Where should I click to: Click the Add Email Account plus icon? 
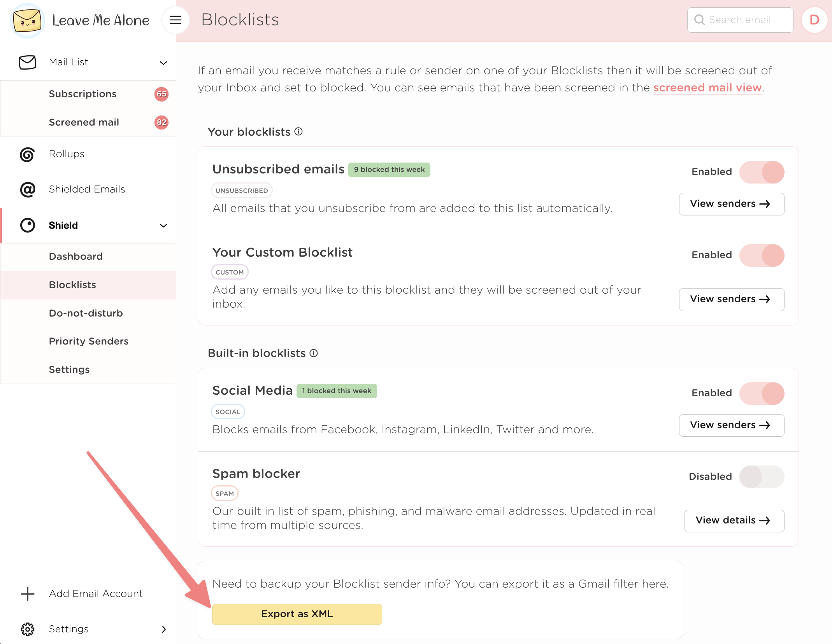pyautogui.click(x=28, y=594)
